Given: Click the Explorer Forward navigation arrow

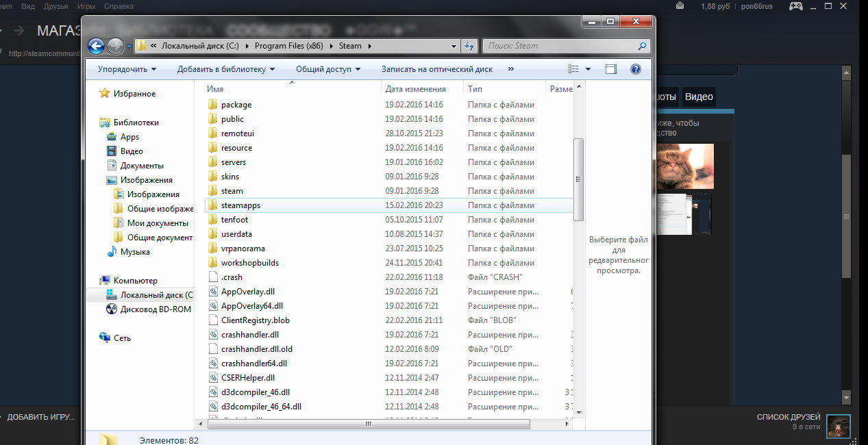Looking at the screenshot, I should pyautogui.click(x=116, y=46).
